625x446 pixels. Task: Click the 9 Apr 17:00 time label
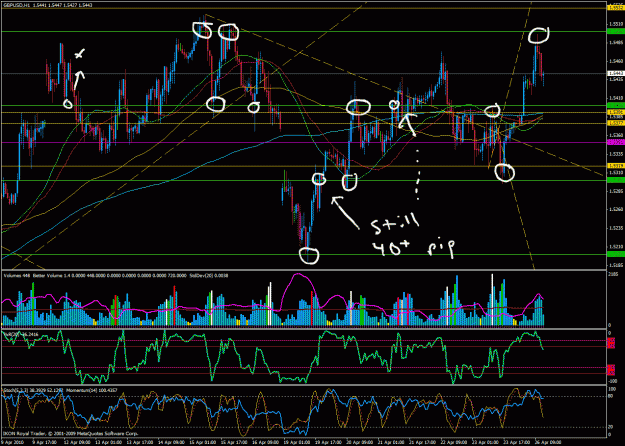click(45, 442)
